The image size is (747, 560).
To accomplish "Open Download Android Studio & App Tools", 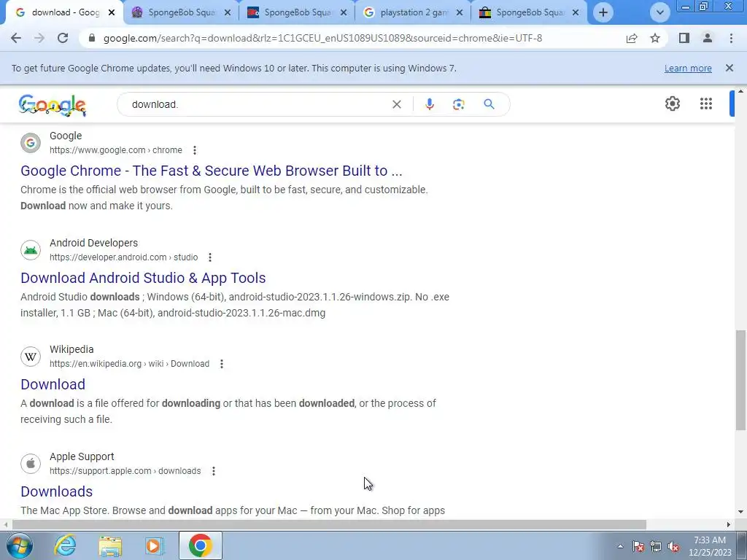I will [143, 278].
